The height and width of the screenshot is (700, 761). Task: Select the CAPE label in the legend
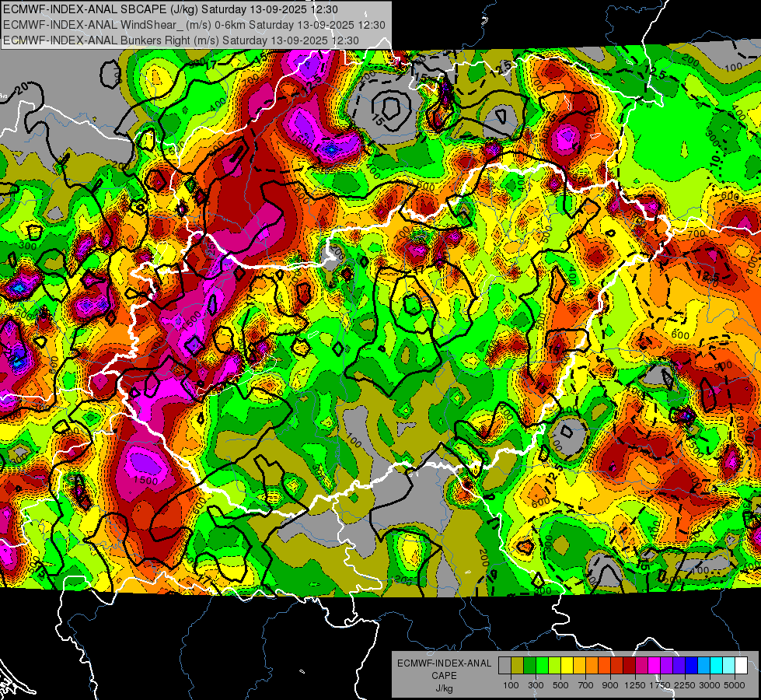(444, 676)
